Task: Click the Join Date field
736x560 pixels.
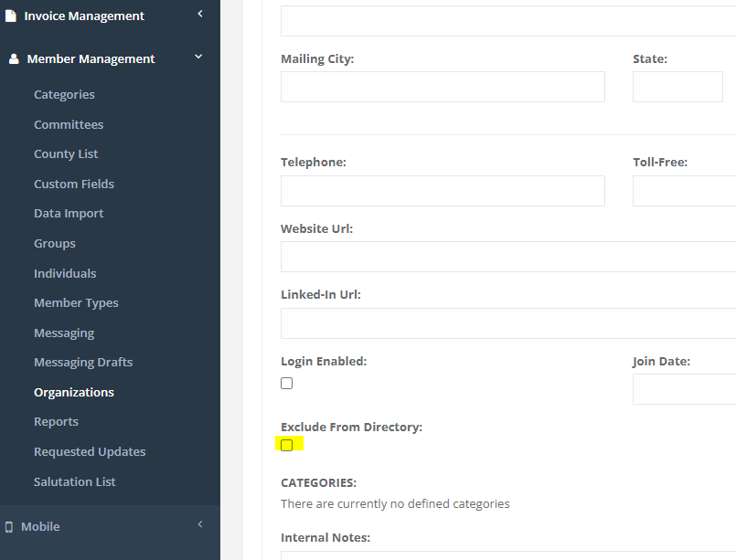Action: 684,389
